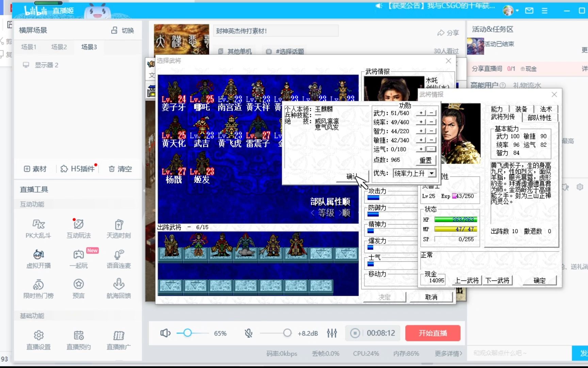Switch to 场景2 tab

(x=59, y=47)
